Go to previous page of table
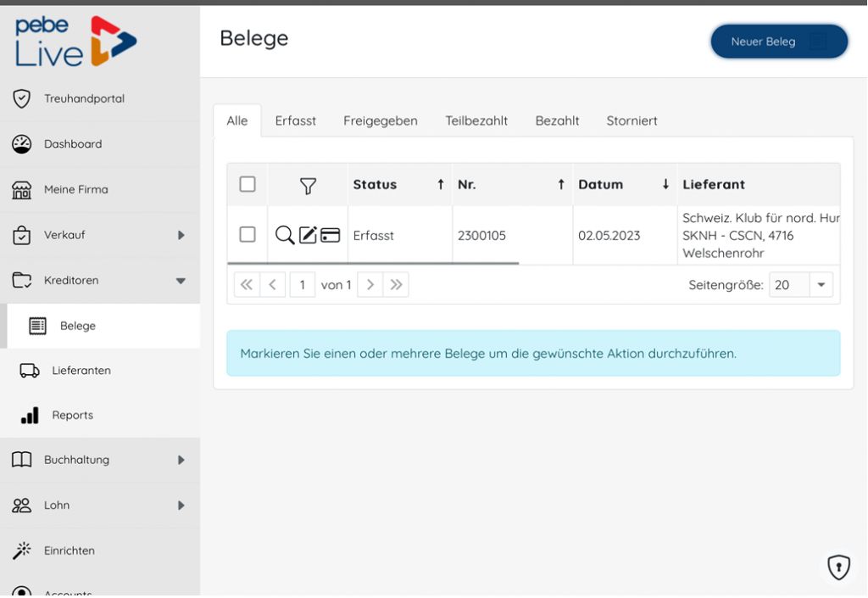868x598 pixels. pos(273,285)
